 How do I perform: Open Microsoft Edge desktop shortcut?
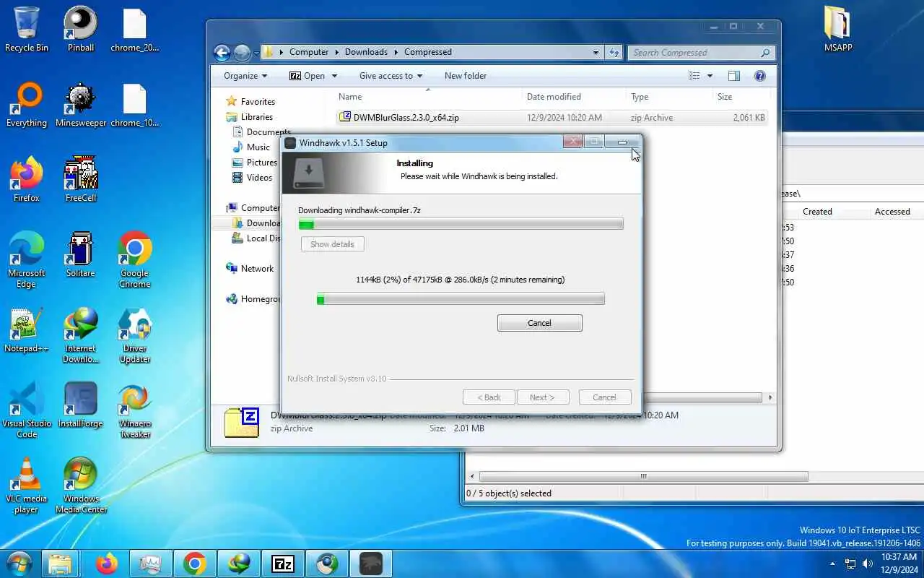(26, 259)
